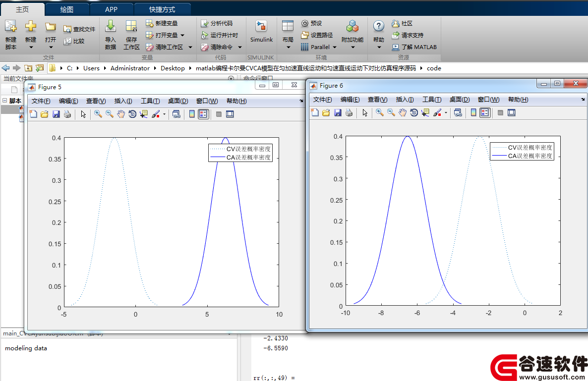The image size is (588, 381).
Task: Expand the 新建 (New) dropdown arrow
Action: tap(31, 47)
